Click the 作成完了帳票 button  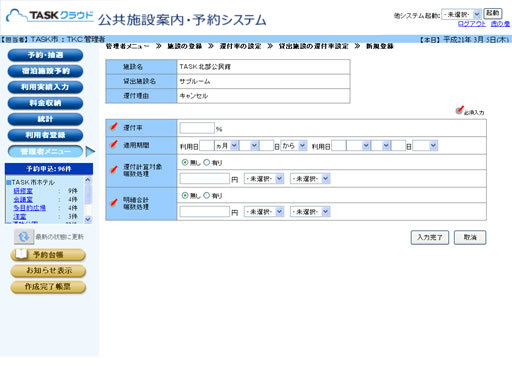click(x=48, y=287)
